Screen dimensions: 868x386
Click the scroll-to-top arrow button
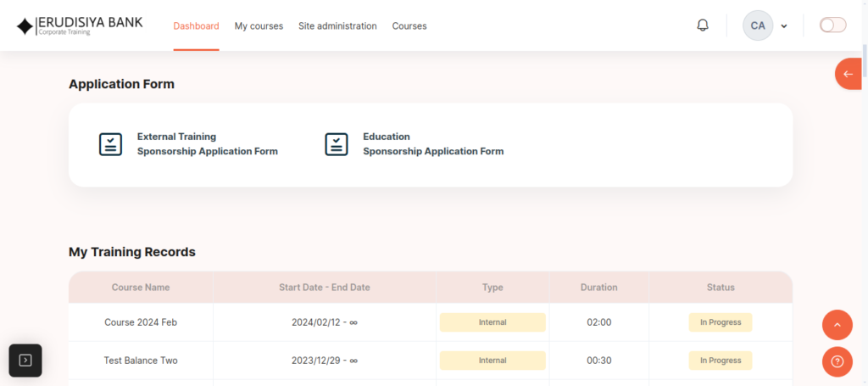click(x=837, y=325)
